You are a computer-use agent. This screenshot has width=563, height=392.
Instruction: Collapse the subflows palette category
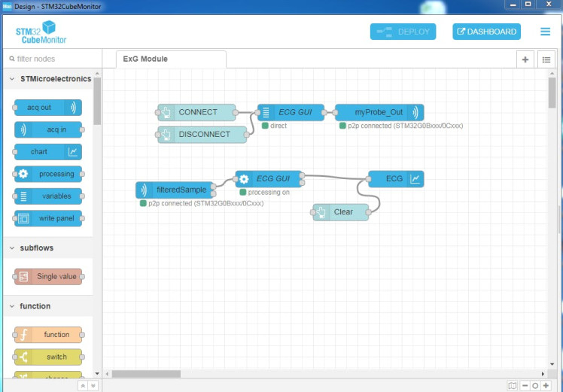tap(12, 248)
